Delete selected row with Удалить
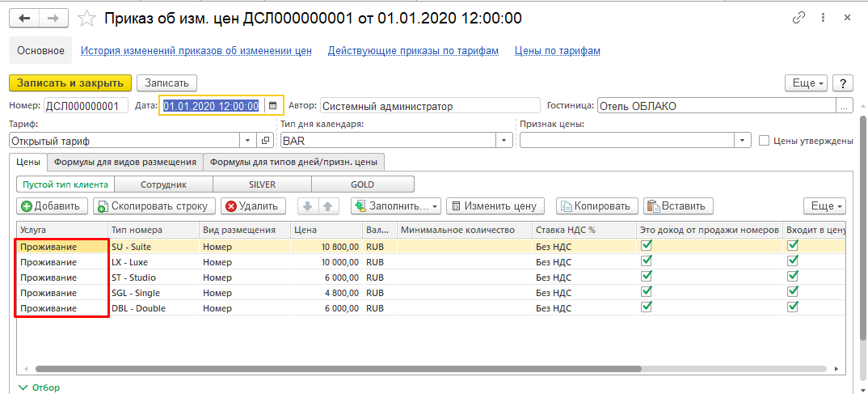The height and width of the screenshot is (394, 868). point(253,206)
